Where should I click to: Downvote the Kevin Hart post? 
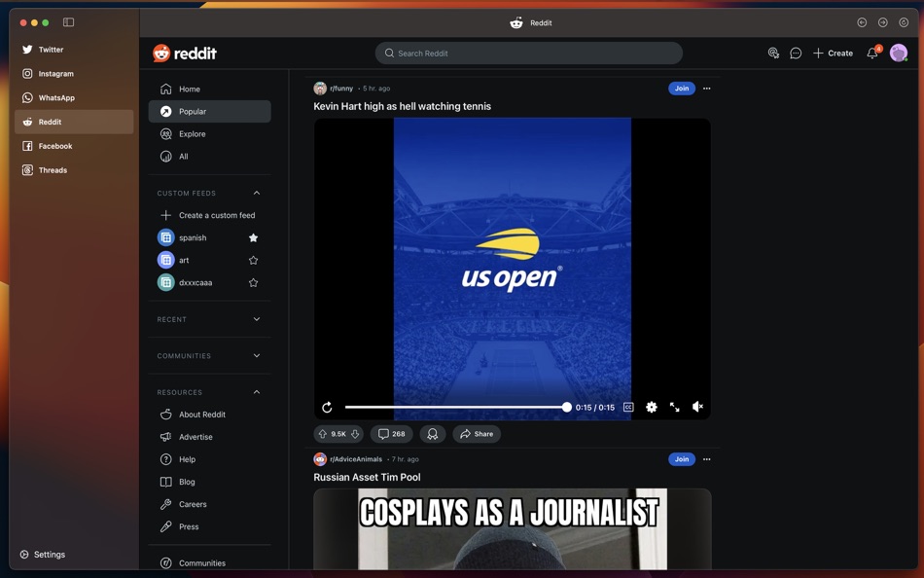click(x=355, y=434)
